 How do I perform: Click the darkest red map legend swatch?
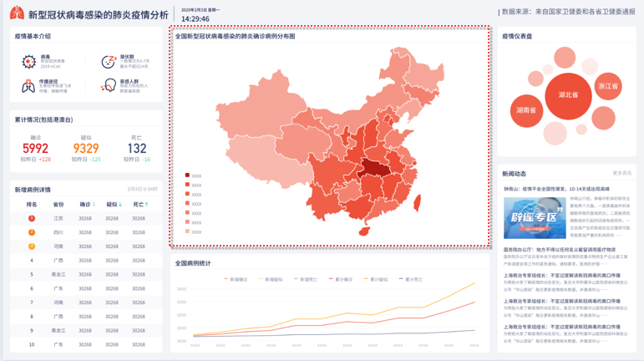[187, 175]
